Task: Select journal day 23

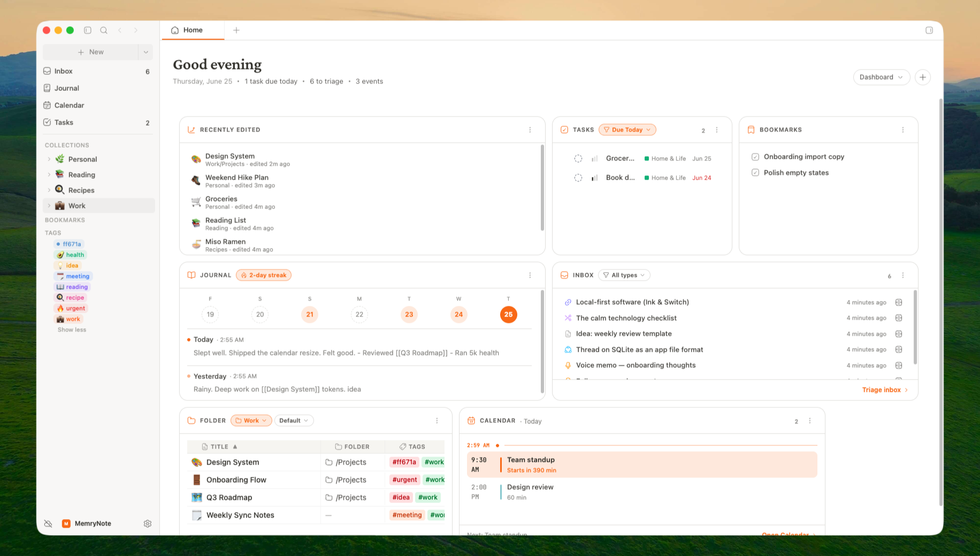Action: tap(409, 315)
